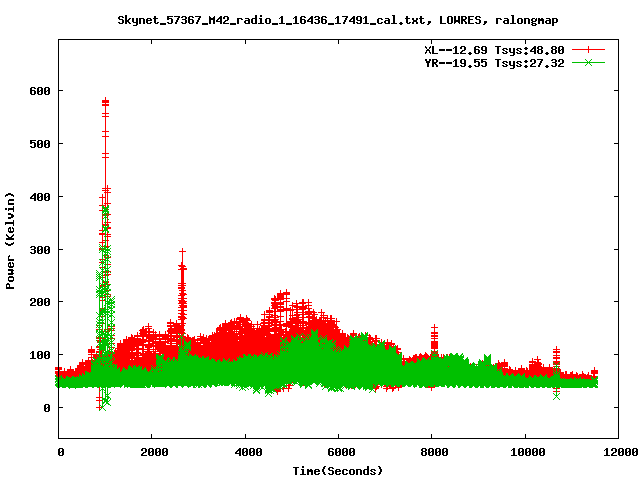640x480 pixels.
Task: Click the 2000 x-axis tick label
Action: pos(154,452)
